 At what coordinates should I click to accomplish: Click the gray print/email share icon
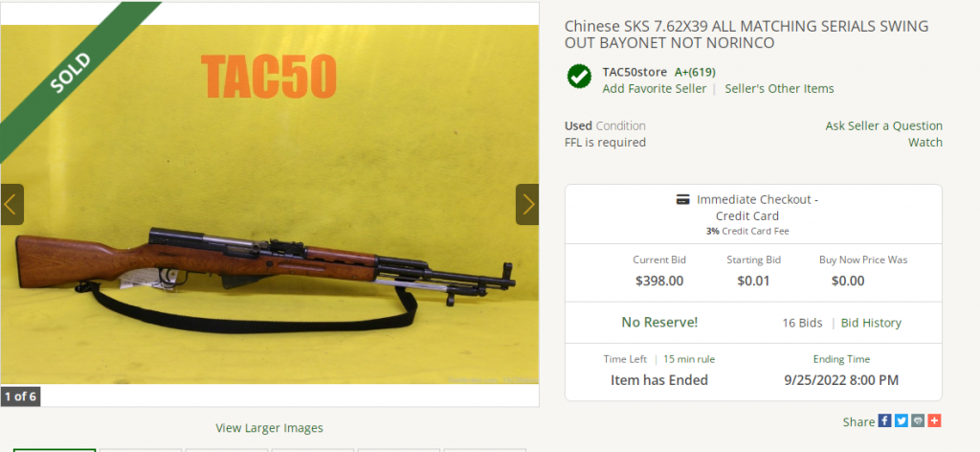coord(918,420)
